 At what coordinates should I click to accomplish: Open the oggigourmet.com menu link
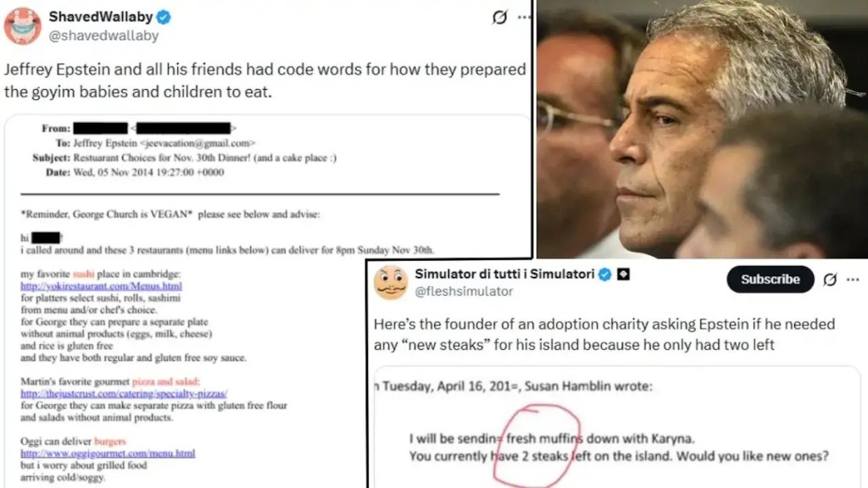[x=108, y=453]
